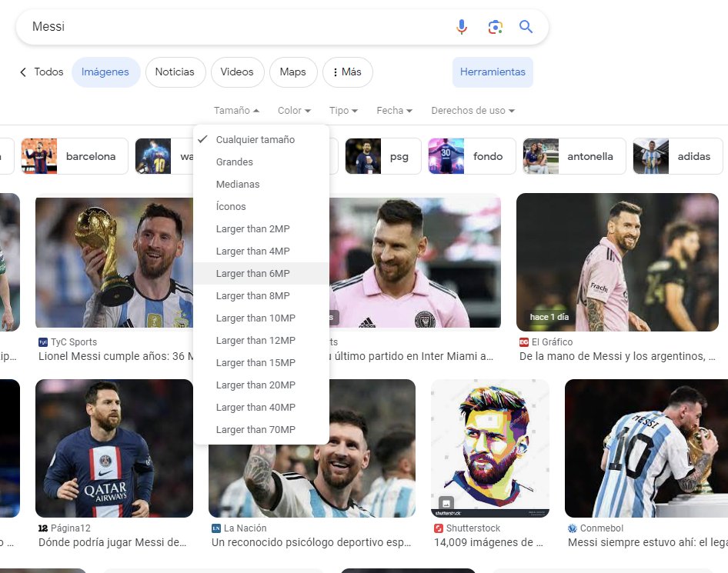
Task: Select Larger than 4MP option
Action: [262, 251]
